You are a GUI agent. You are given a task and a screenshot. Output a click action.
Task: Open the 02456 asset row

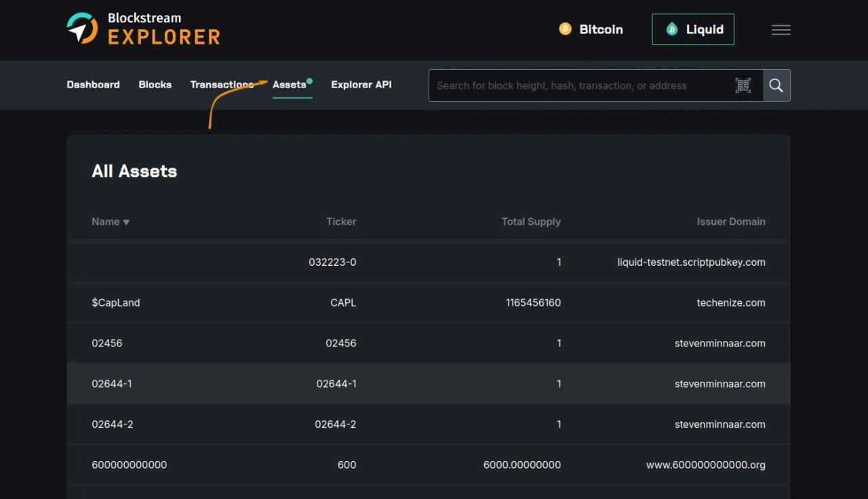(107, 344)
